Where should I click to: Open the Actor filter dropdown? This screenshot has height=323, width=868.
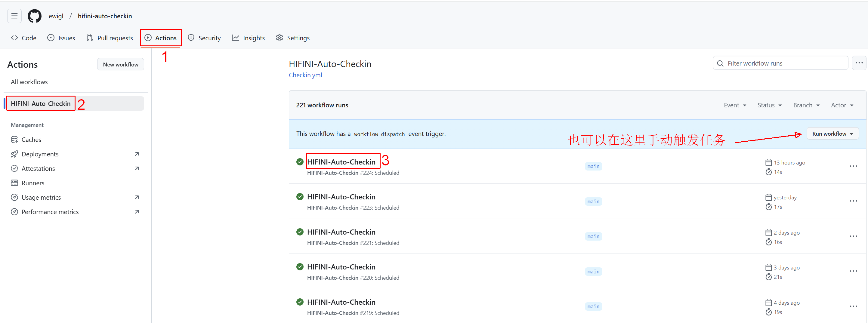(842, 105)
